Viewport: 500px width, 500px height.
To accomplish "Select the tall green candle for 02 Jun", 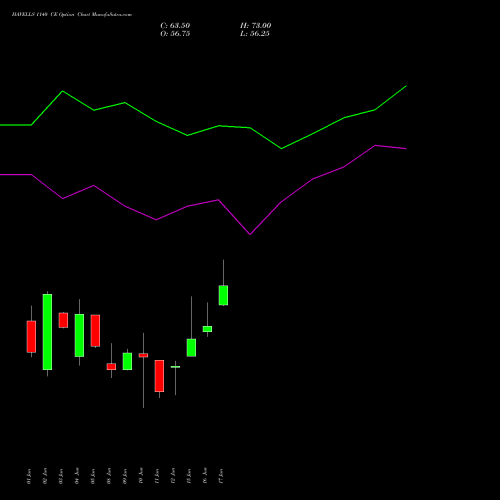I will click(x=47, y=332).
